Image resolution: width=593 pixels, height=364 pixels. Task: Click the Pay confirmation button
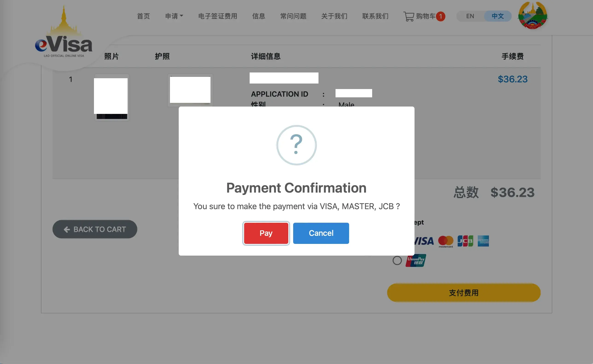click(266, 233)
